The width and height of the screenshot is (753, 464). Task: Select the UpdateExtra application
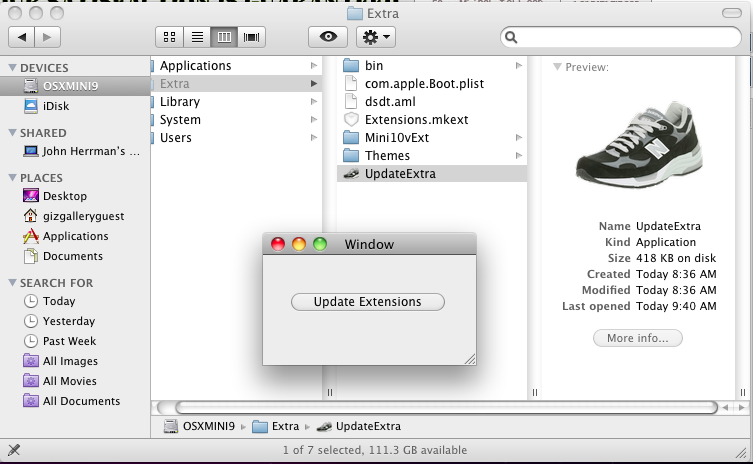[x=432, y=173]
